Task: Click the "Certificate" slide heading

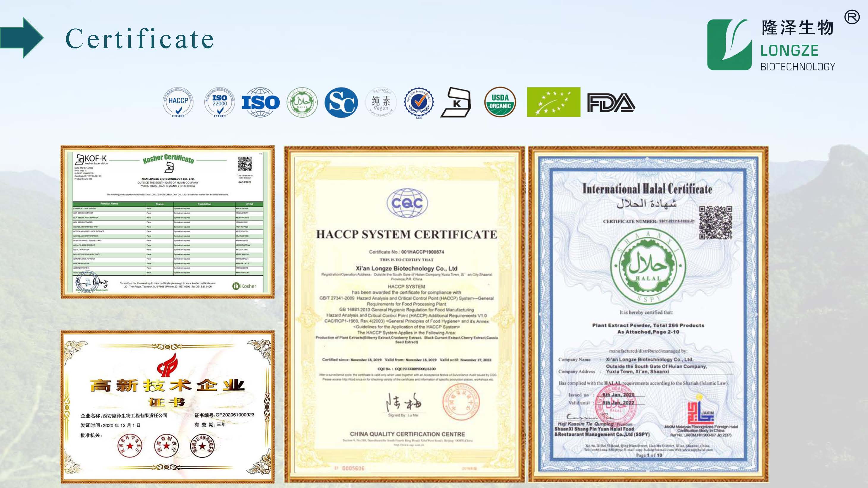Action: click(139, 38)
